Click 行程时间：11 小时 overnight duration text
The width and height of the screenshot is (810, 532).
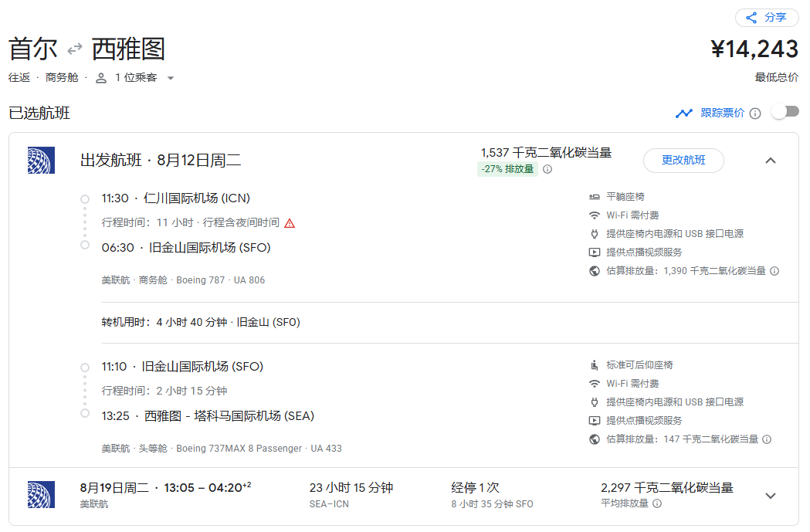click(190, 222)
